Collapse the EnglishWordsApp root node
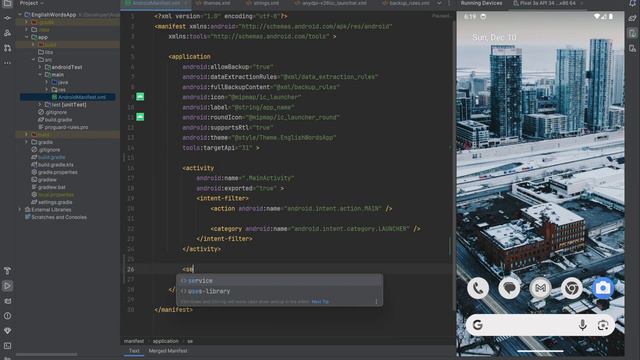Image resolution: width=640 pixels, height=360 pixels. click(x=20, y=15)
